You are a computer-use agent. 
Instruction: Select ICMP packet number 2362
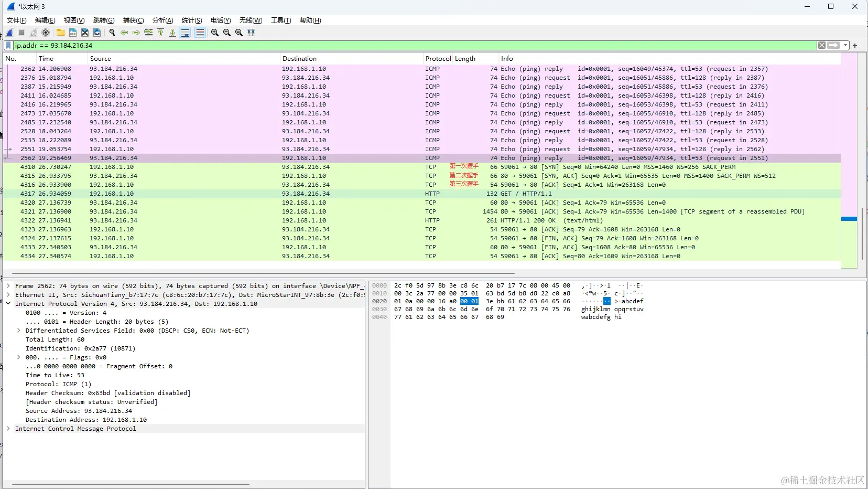pyautogui.click(x=422, y=69)
